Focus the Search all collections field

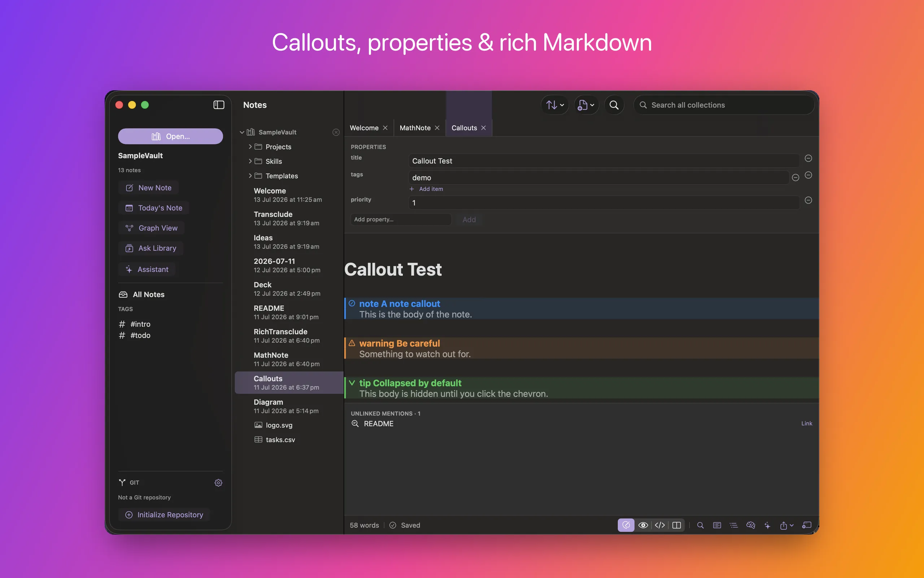point(724,105)
